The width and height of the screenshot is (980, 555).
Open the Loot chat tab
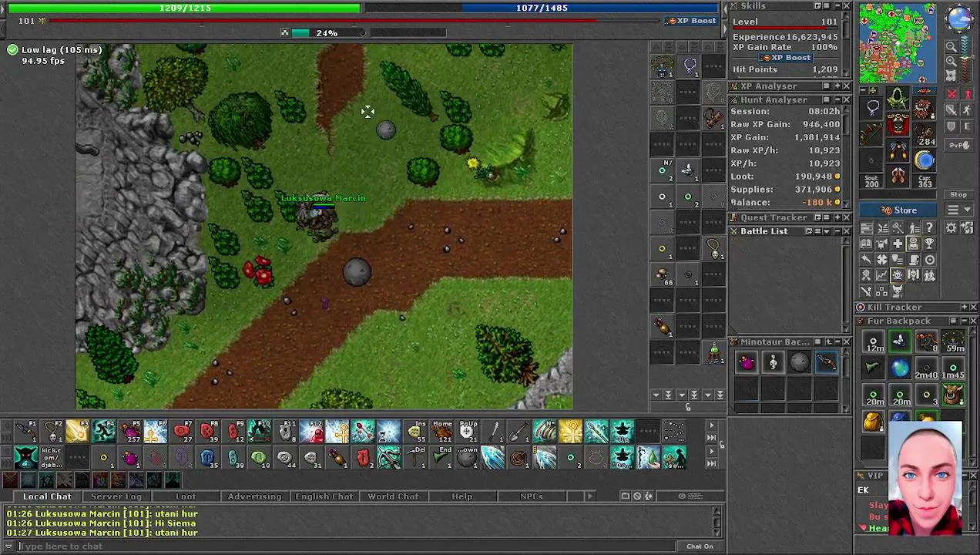coord(186,496)
